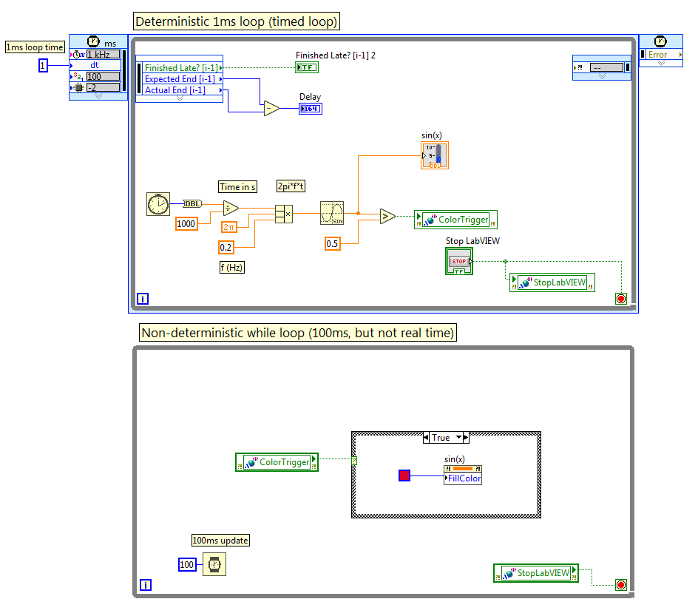Click the 1ms loop time label
698x616 pixels.
pos(35,47)
